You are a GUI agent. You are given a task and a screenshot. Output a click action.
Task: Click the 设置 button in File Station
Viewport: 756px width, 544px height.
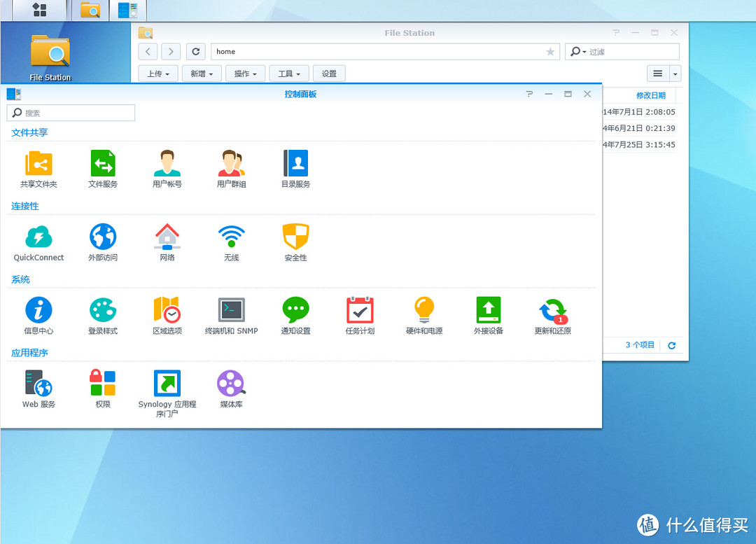(x=329, y=74)
